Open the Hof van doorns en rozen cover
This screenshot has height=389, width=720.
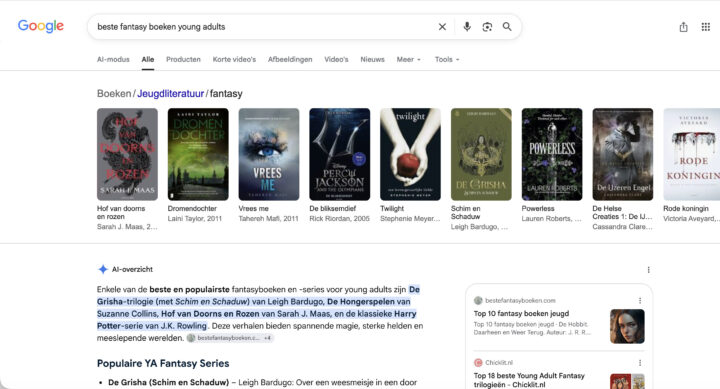pyautogui.click(x=127, y=154)
